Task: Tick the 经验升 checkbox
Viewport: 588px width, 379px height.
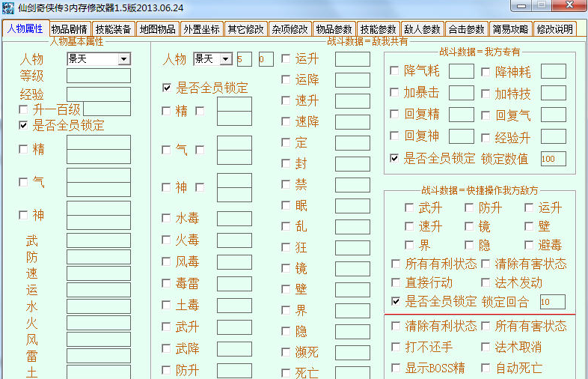Action: coord(486,138)
